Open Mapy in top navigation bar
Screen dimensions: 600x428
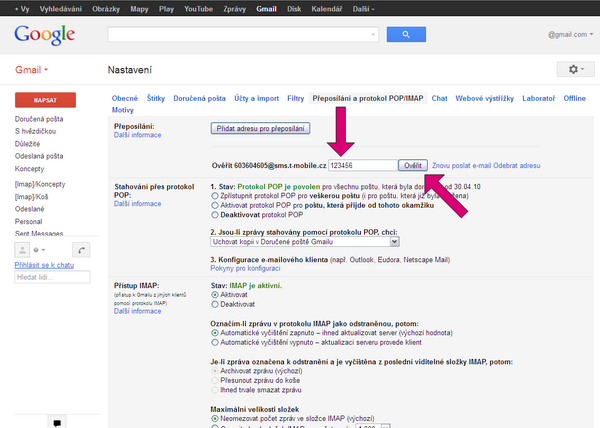click(139, 9)
